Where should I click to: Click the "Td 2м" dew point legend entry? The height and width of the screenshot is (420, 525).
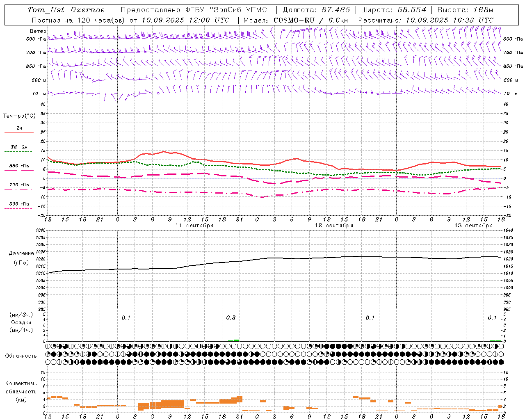pyautogui.click(x=19, y=147)
